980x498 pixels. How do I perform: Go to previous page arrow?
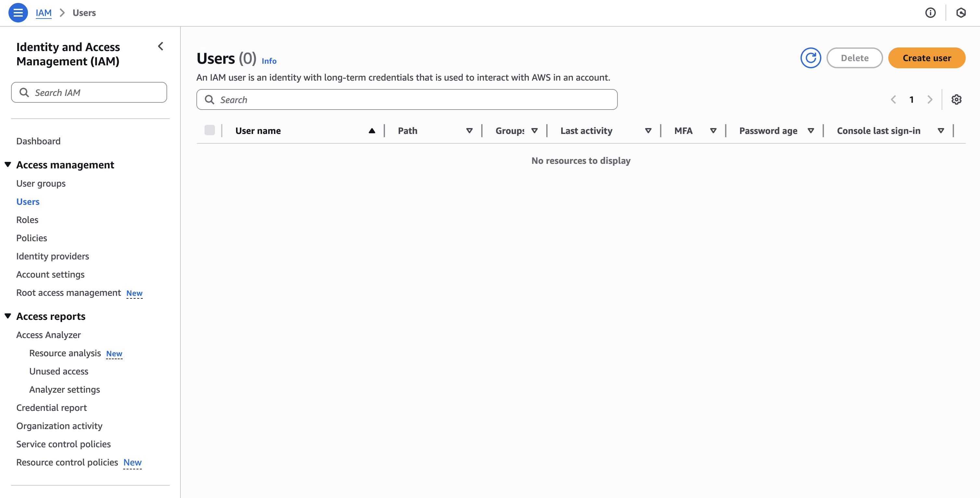pos(893,100)
